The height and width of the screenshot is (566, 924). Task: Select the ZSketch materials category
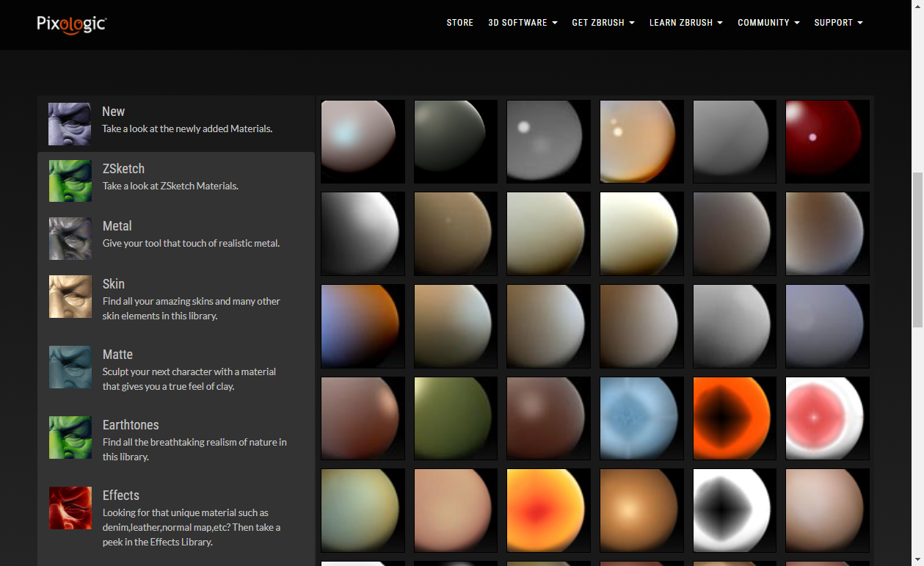176,181
